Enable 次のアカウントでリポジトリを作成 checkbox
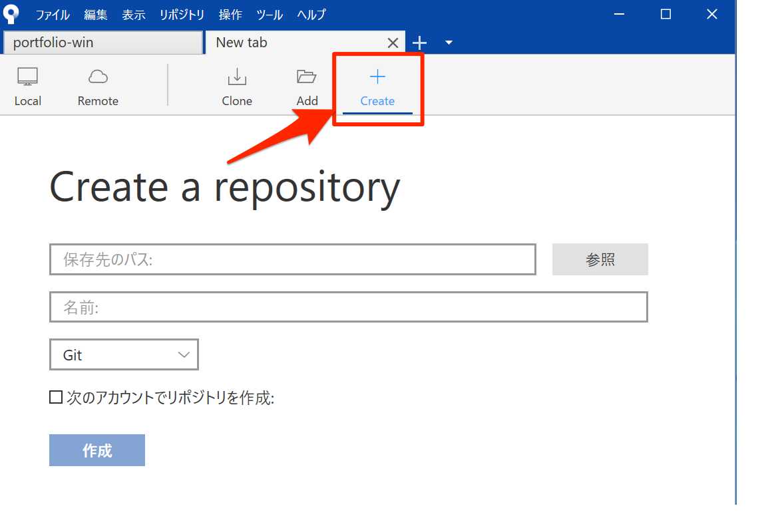The image size is (764, 532). [56, 398]
